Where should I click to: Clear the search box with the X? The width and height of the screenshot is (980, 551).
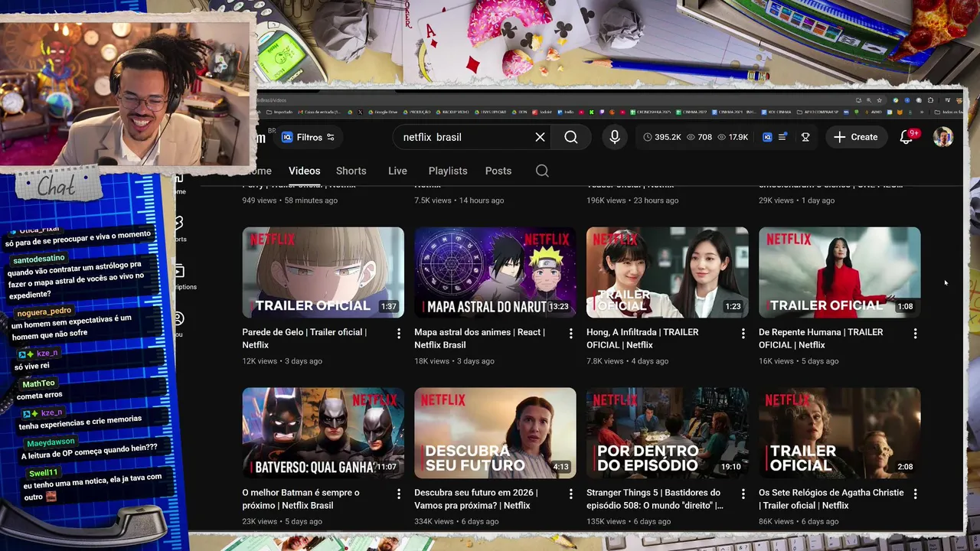click(540, 137)
